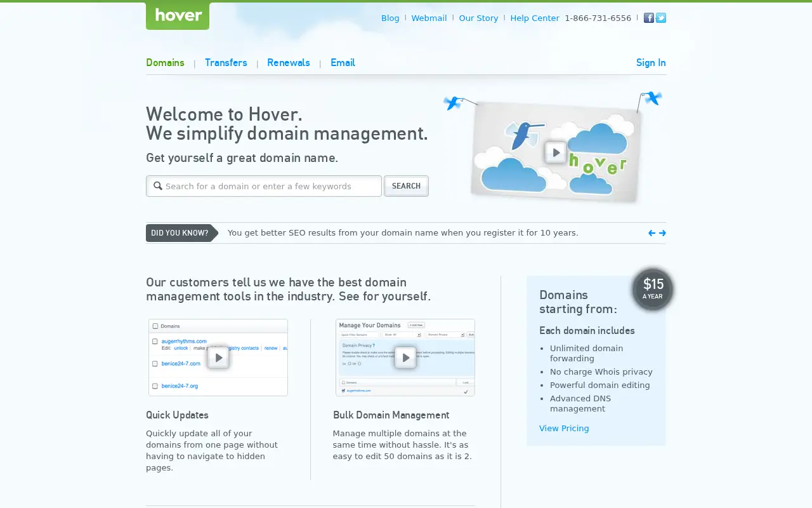
Task: Open the Webmail link
Action: click(429, 18)
